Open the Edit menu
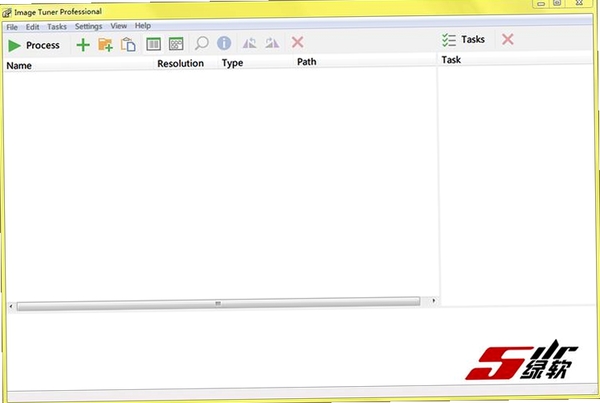The width and height of the screenshot is (600, 403). 33,27
